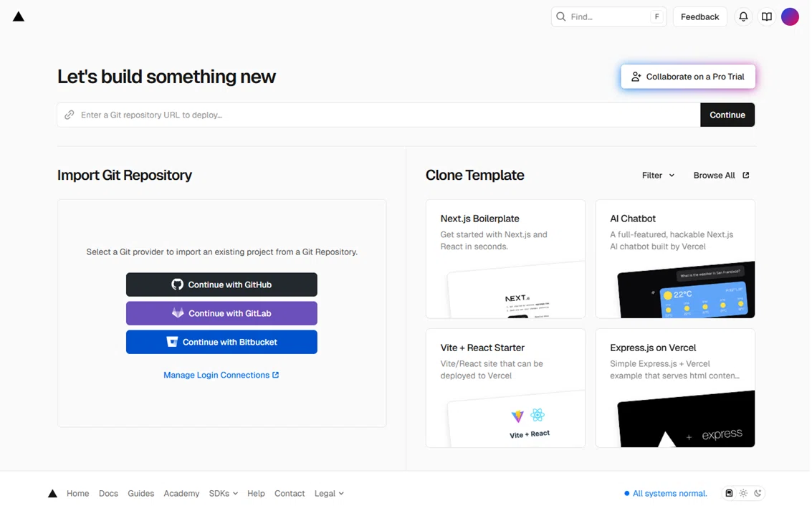The image size is (812, 516).
Task: Check the All systems normal status
Action: click(x=666, y=493)
